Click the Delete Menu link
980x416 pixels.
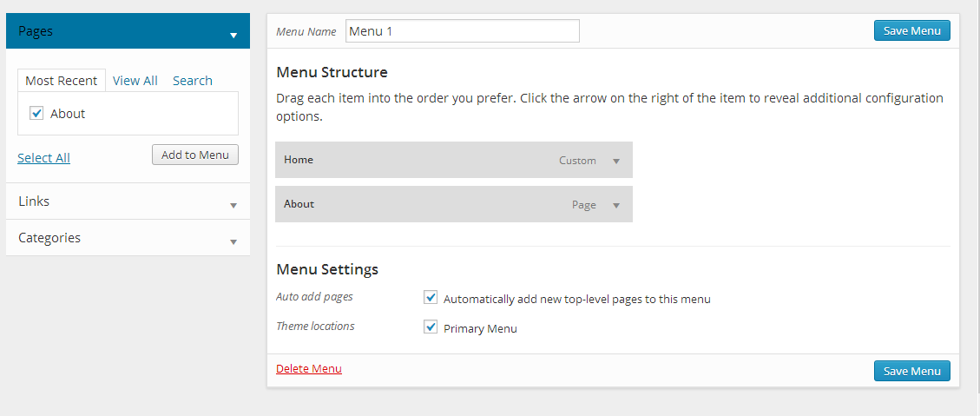coord(309,368)
